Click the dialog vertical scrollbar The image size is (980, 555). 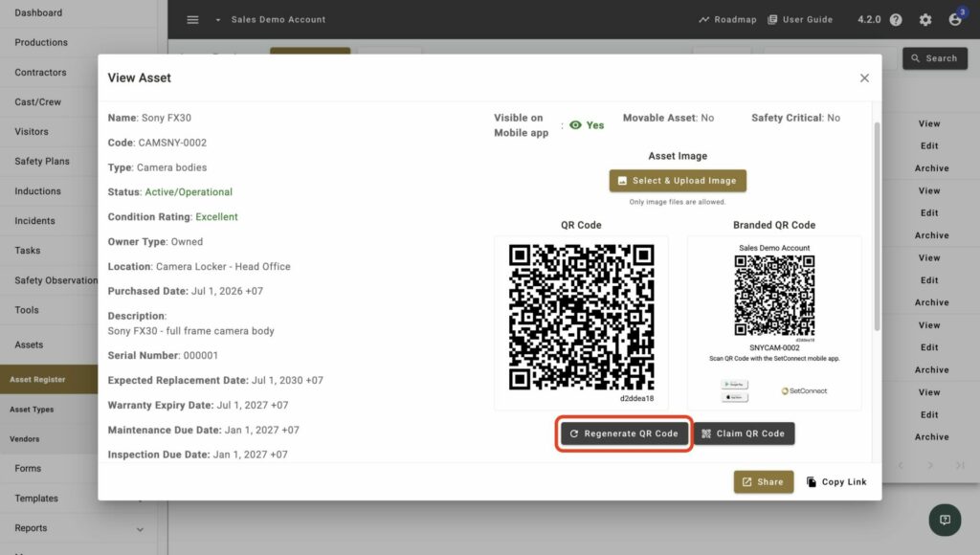click(877, 226)
